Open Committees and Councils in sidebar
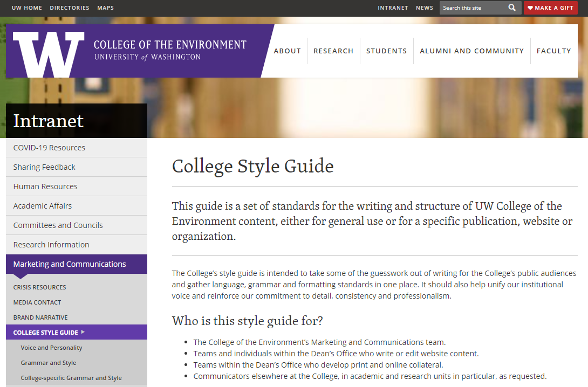Screen dimensions: 588x387 tap(77, 225)
